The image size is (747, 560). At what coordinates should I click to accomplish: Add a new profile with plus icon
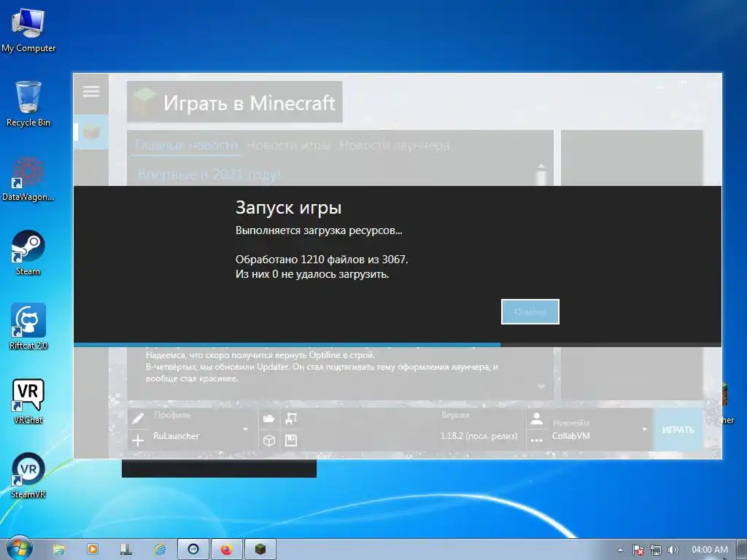pos(138,440)
